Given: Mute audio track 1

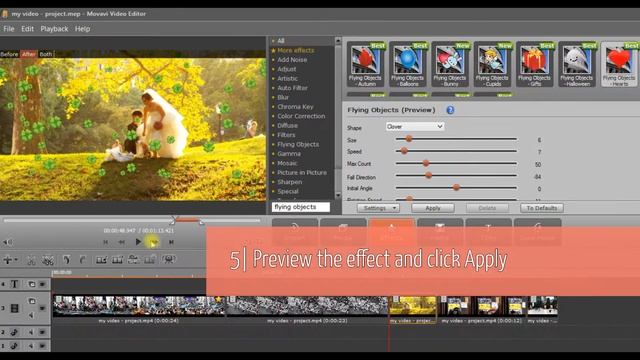Looking at the screenshot, I should coord(31,346).
